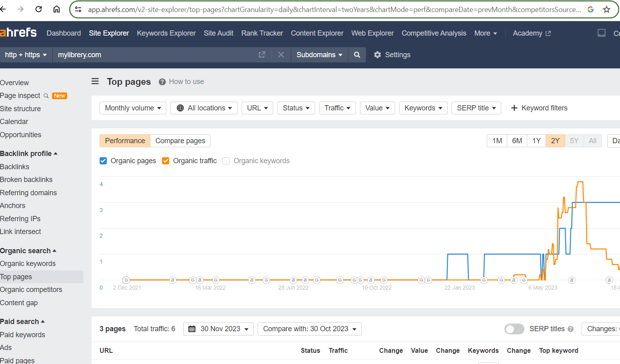Switch to Performance tab
Screen dimensions: 620x364
(125, 141)
